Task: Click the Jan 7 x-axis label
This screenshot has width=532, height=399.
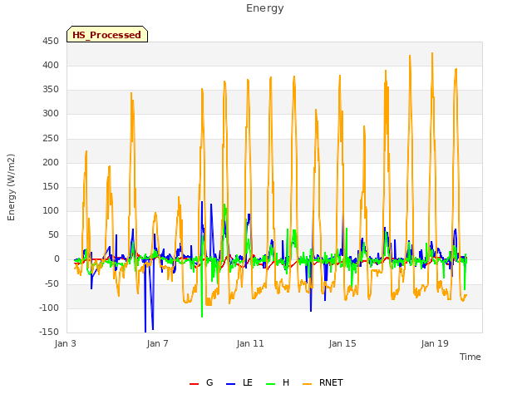Action: (x=157, y=343)
